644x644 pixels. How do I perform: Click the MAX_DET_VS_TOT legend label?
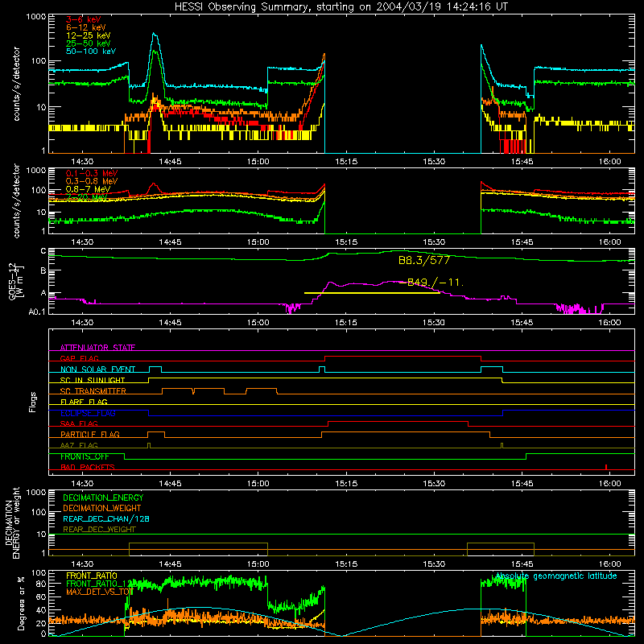[99, 592]
